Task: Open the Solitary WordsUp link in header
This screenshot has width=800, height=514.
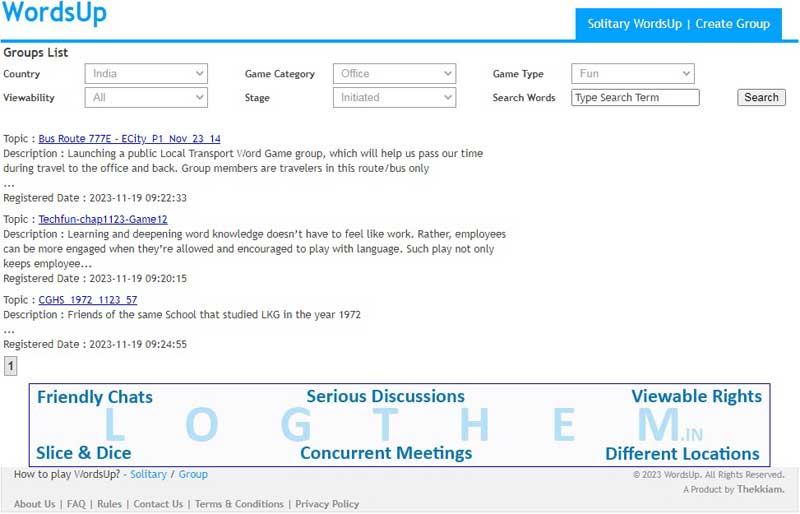Action: (634, 24)
